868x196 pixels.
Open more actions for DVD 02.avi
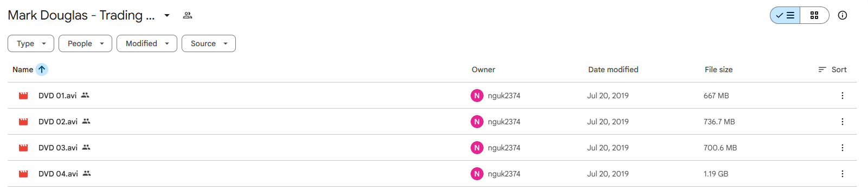pos(843,122)
